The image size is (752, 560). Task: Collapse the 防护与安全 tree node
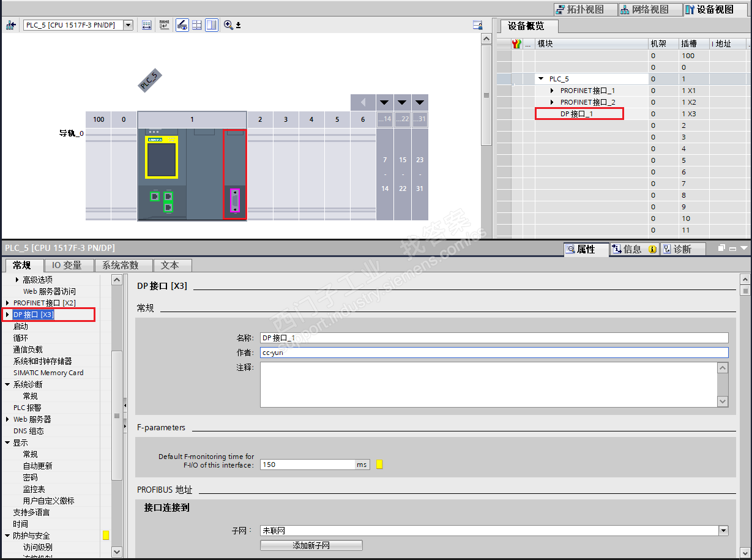7,536
